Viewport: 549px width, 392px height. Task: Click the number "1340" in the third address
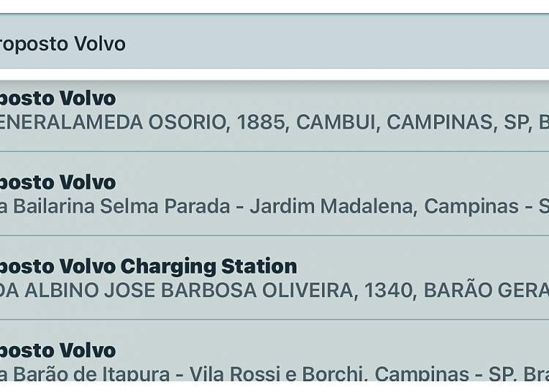pyautogui.click(x=389, y=290)
